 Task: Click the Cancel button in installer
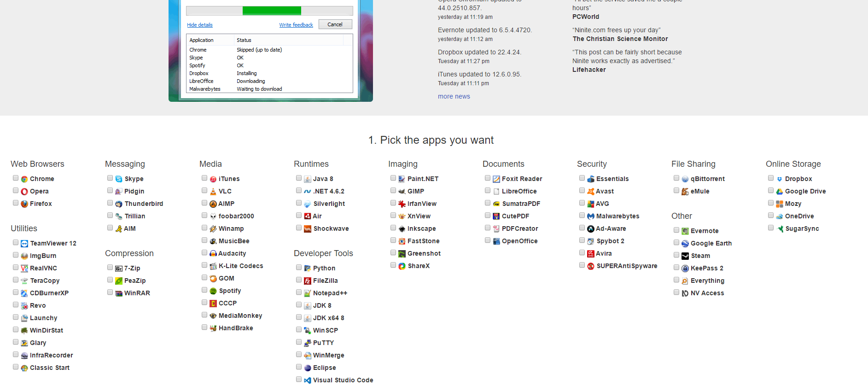tap(335, 24)
